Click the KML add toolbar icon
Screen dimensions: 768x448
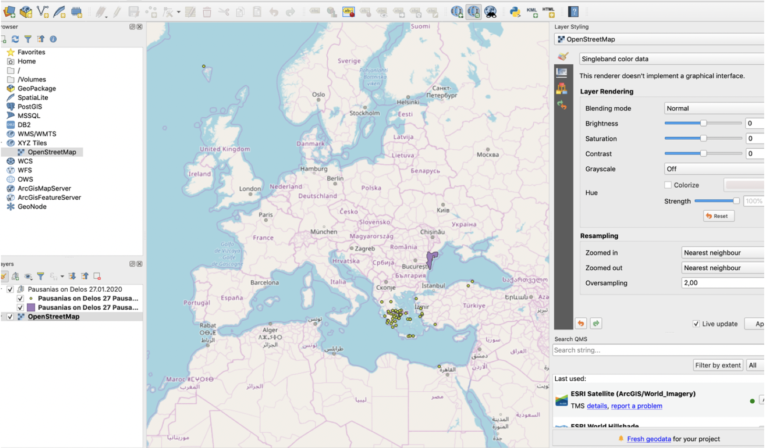point(532,12)
